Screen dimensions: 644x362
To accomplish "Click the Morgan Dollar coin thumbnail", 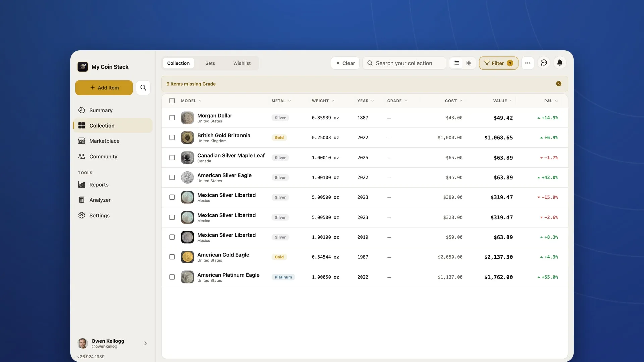I will (187, 118).
